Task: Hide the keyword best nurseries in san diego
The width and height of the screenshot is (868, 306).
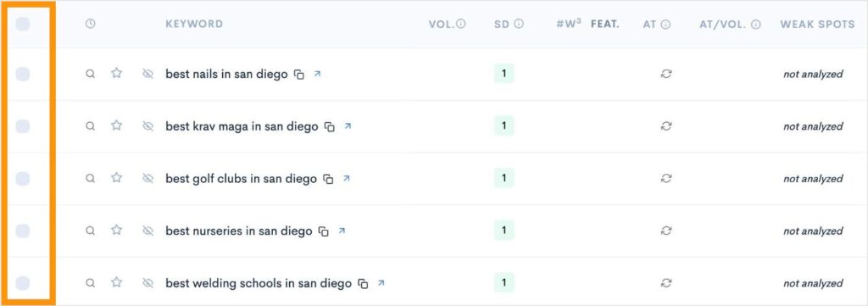Action: click(x=147, y=231)
